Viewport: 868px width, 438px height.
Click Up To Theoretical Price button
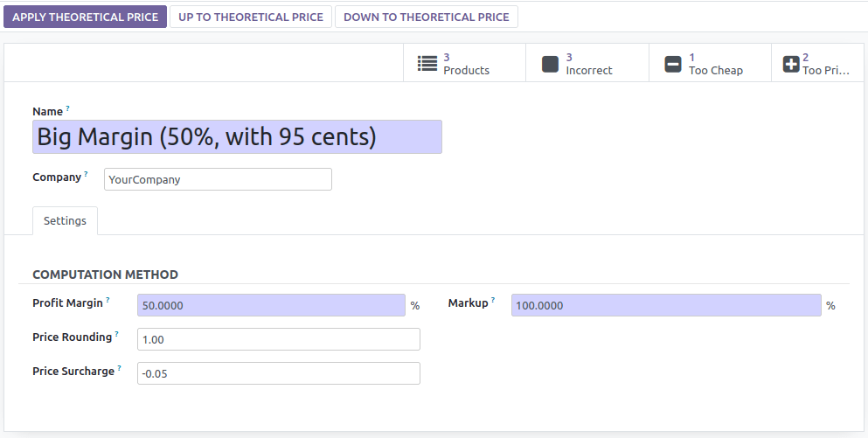point(251,17)
